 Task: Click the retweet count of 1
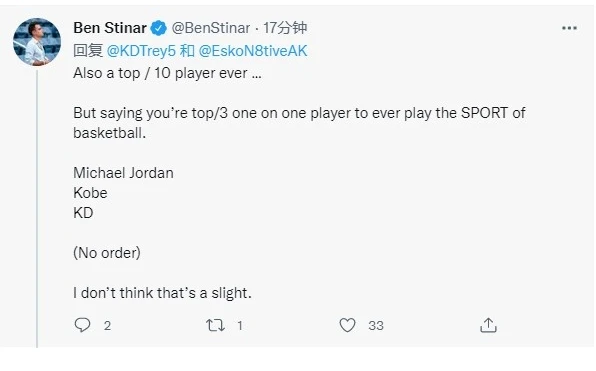(x=240, y=326)
